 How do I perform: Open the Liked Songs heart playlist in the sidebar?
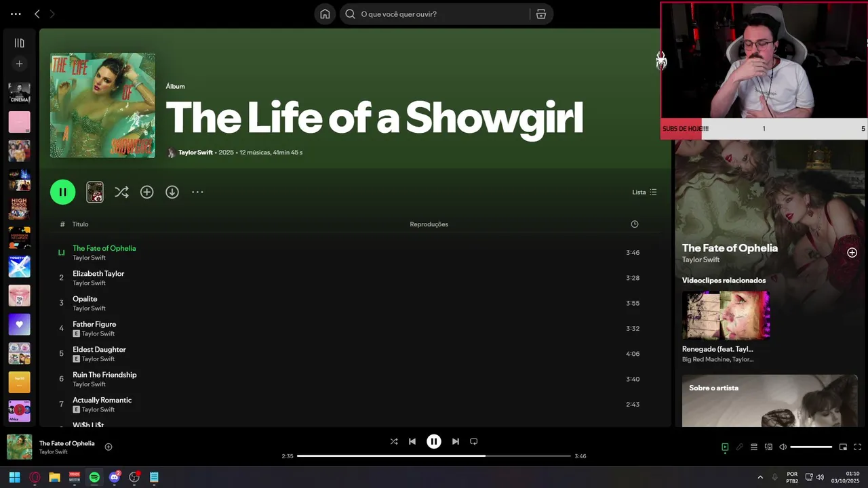tap(19, 324)
